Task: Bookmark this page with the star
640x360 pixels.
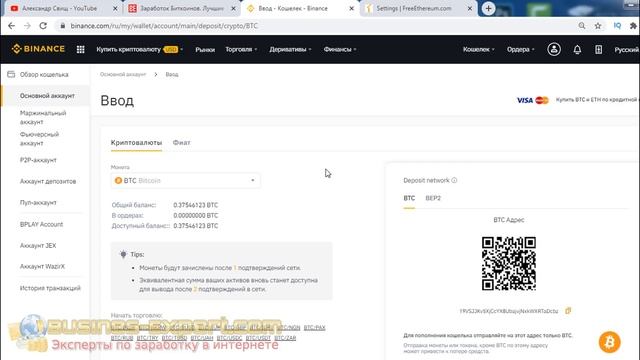Action: (598, 26)
